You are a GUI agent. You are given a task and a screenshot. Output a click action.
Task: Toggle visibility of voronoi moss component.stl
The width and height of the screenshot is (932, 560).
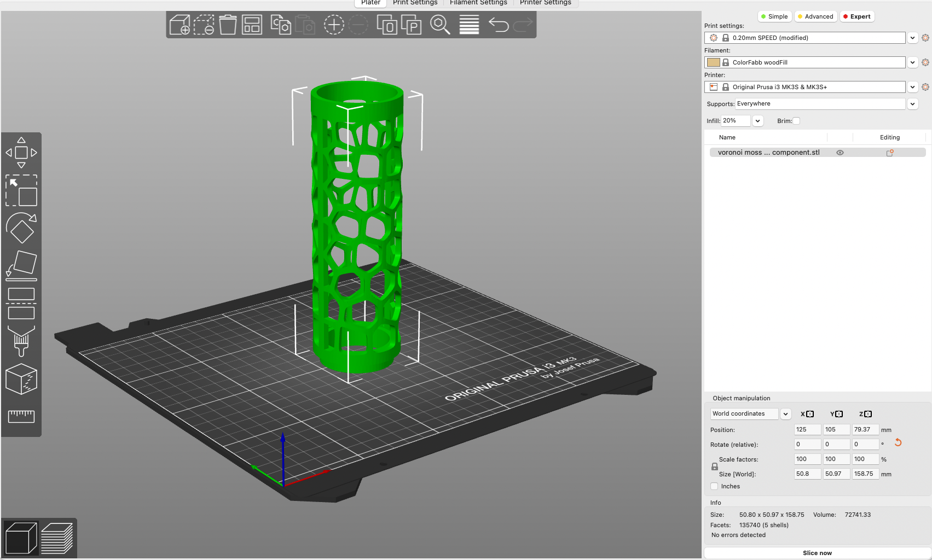840,153
